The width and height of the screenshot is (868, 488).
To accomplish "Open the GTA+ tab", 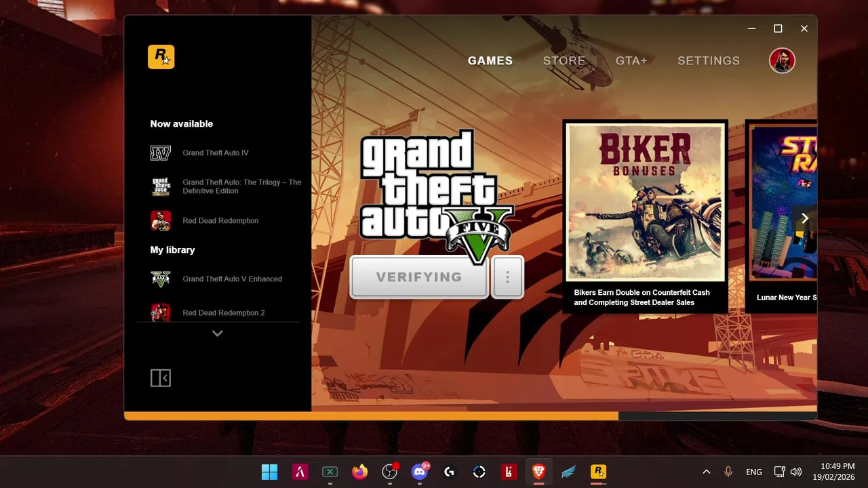I will click(631, 60).
